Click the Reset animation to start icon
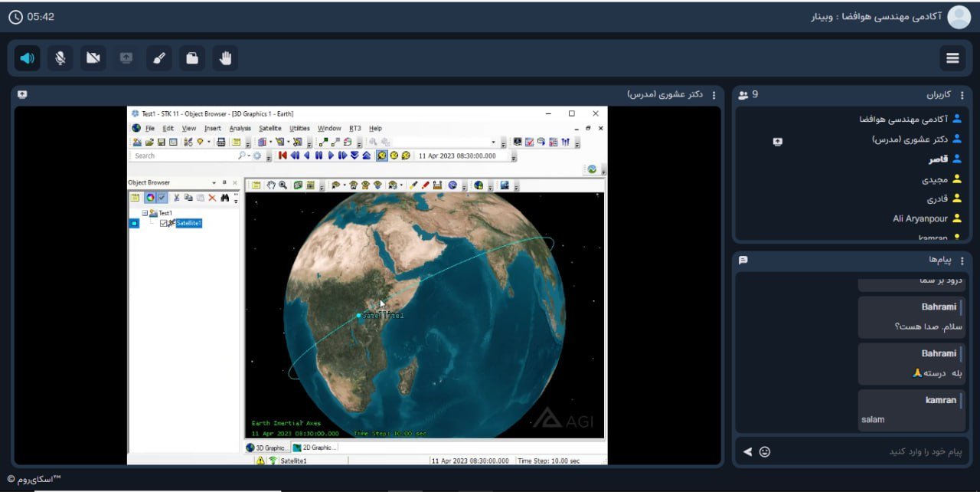This screenshot has width=980, height=492. coord(283,155)
